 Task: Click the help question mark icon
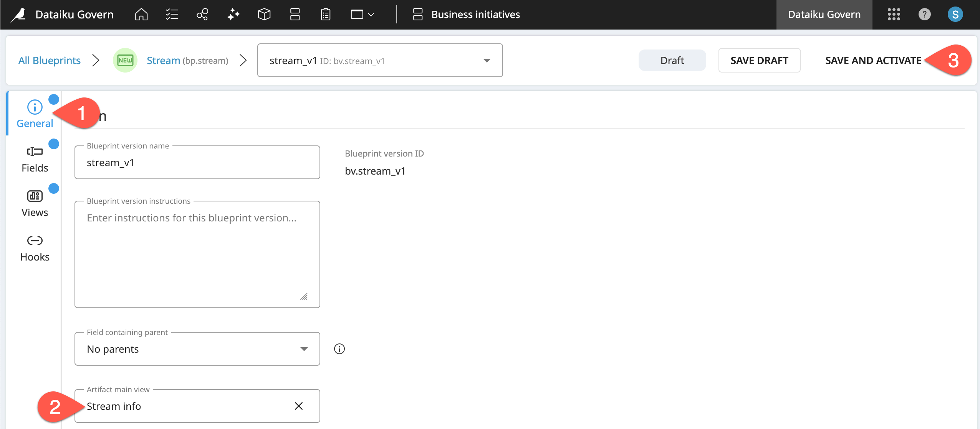924,15
